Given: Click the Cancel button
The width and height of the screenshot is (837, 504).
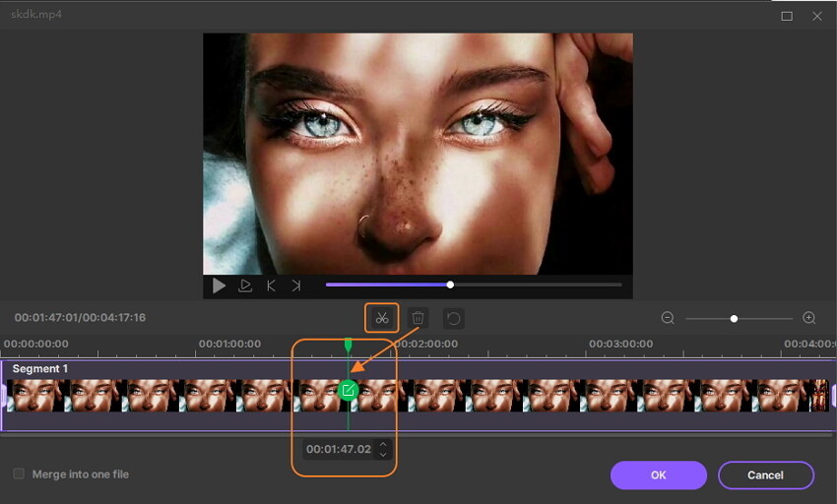Looking at the screenshot, I should (765, 475).
